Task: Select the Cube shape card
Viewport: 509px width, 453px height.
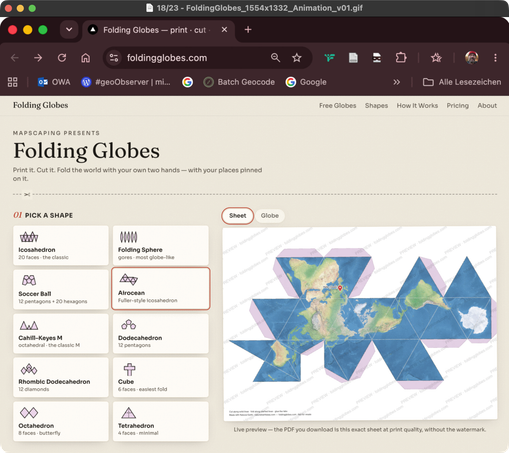Action: (161, 377)
